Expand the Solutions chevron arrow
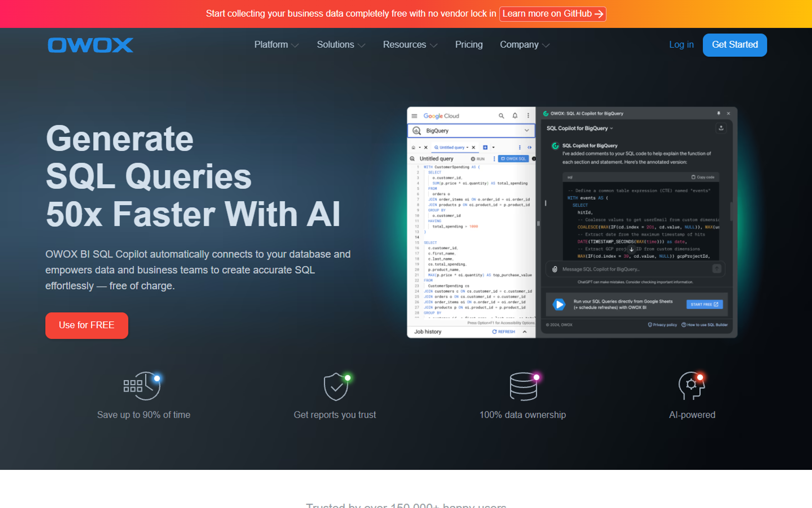The width and height of the screenshot is (812, 508). [x=361, y=45]
